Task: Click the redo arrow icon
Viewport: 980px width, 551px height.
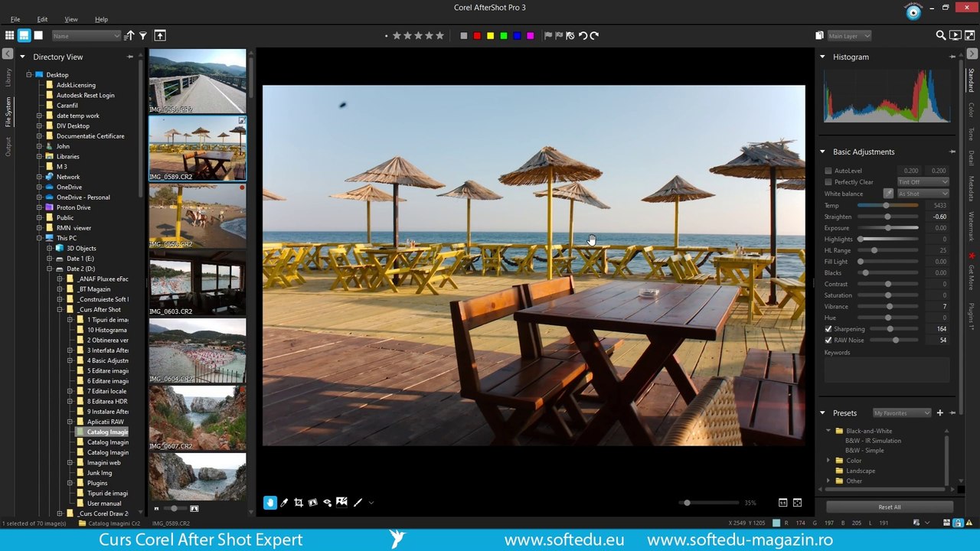Action: pyautogui.click(x=594, y=35)
